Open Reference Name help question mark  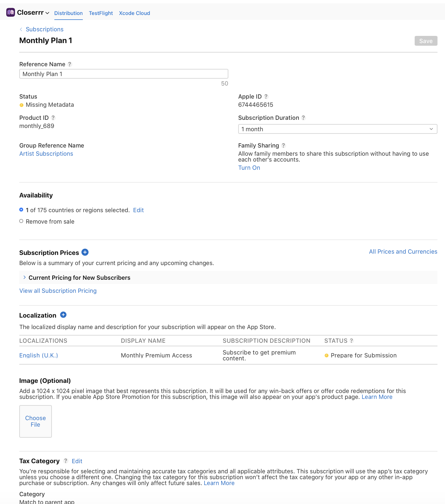point(69,64)
